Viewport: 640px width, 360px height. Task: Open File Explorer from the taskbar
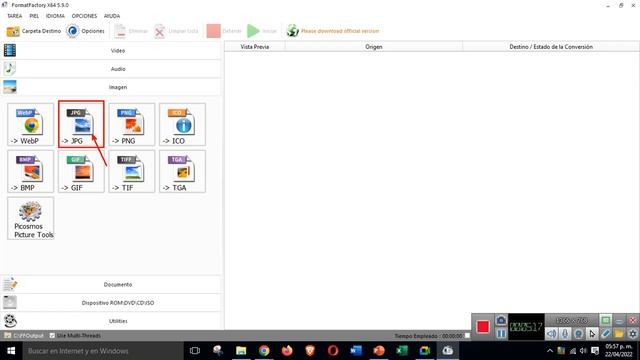point(241,351)
